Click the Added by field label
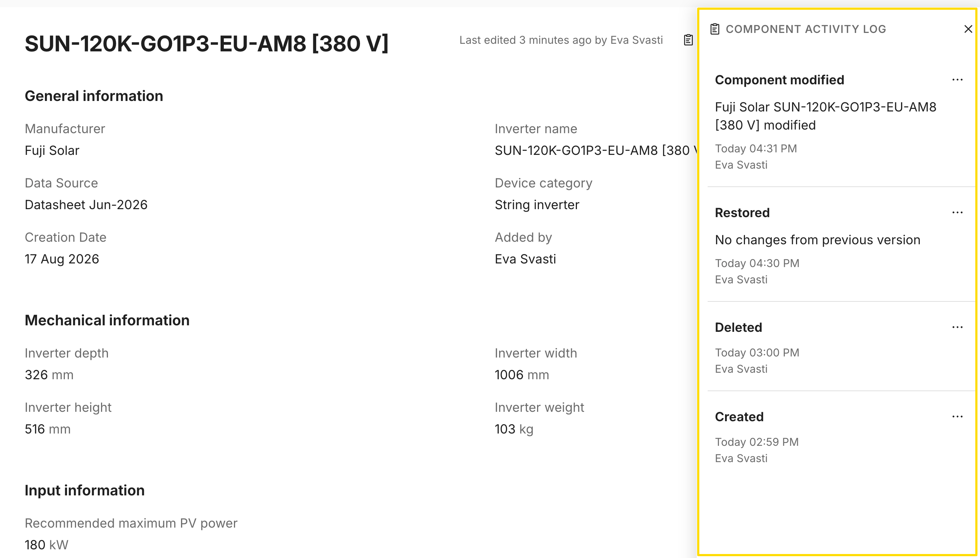This screenshot has height=558, width=980. click(523, 238)
